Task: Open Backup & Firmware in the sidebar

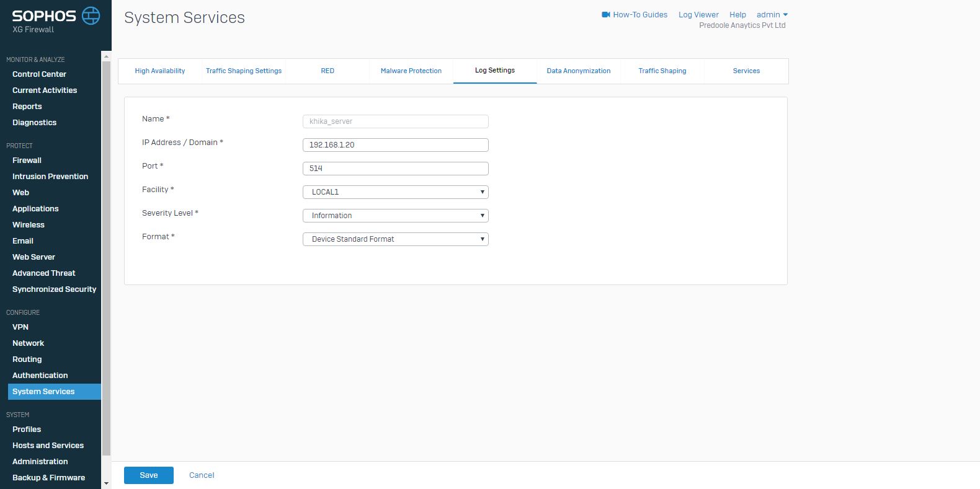Action: (x=49, y=478)
